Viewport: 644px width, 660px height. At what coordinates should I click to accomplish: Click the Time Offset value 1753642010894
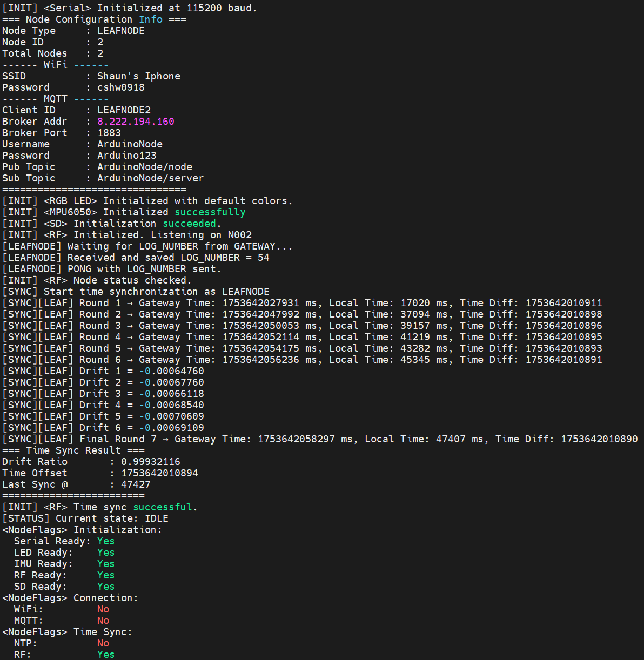click(x=159, y=473)
